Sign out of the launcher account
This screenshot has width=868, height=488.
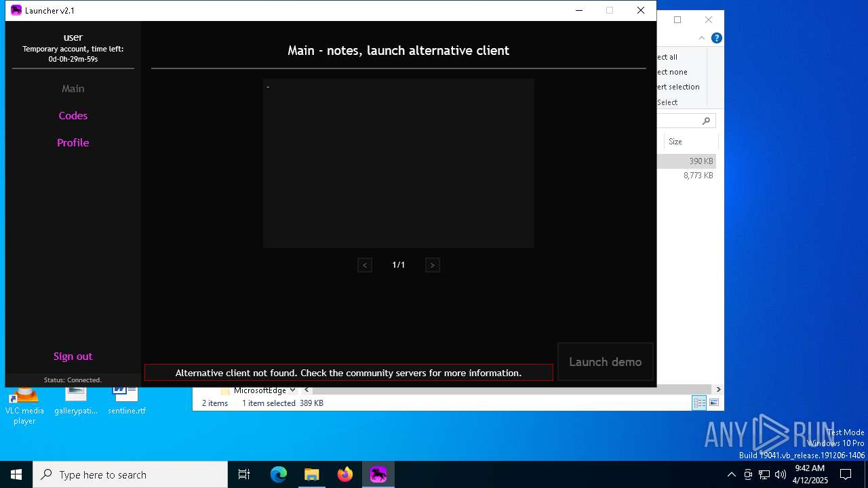[x=73, y=357]
